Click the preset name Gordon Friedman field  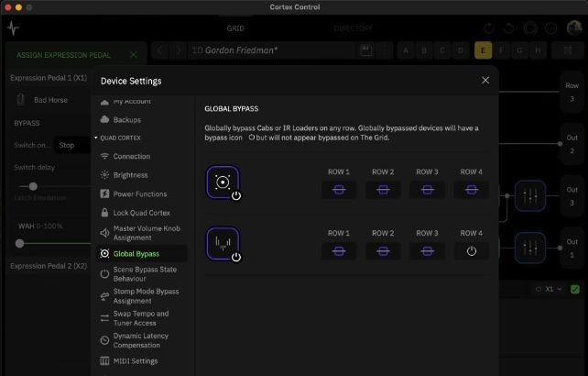pyautogui.click(x=270, y=50)
